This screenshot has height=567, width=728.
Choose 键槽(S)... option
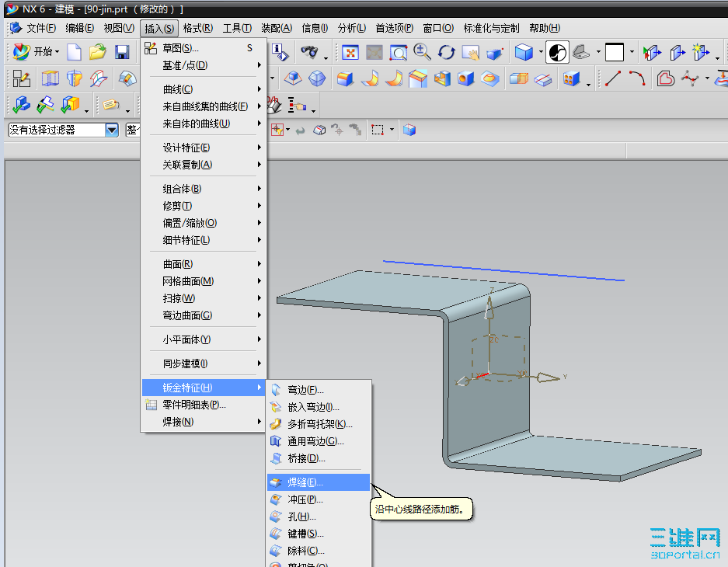(x=319, y=534)
